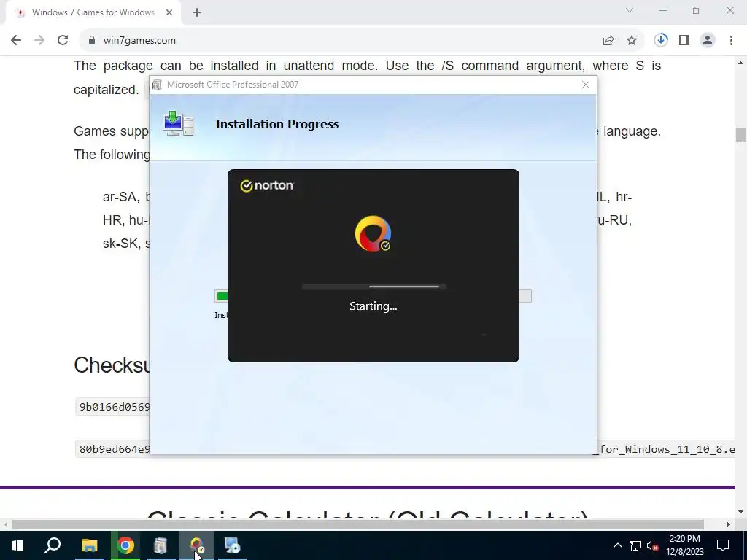Open Windows taskbar search
This screenshot has width=747, height=560.
(x=53, y=545)
